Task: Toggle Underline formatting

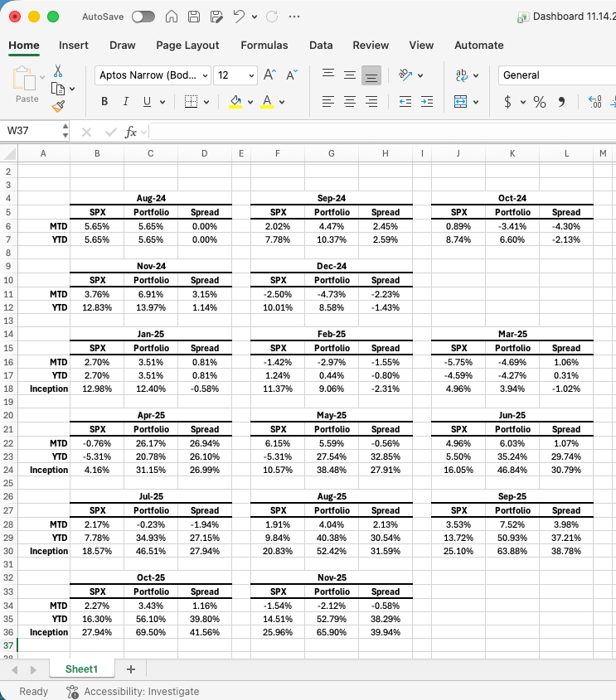Action: pos(147,102)
